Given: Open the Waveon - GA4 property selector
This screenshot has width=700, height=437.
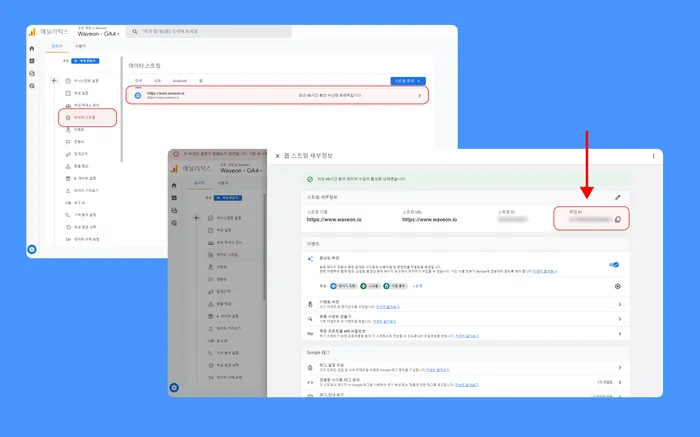Looking at the screenshot, I should pyautogui.click(x=100, y=35).
